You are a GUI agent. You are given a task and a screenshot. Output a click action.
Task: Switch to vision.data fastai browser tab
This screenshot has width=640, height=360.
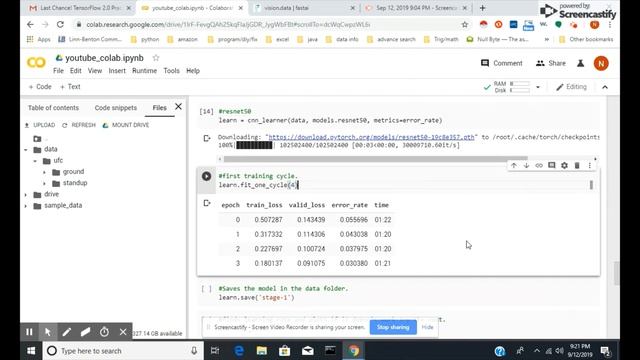click(304, 8)
